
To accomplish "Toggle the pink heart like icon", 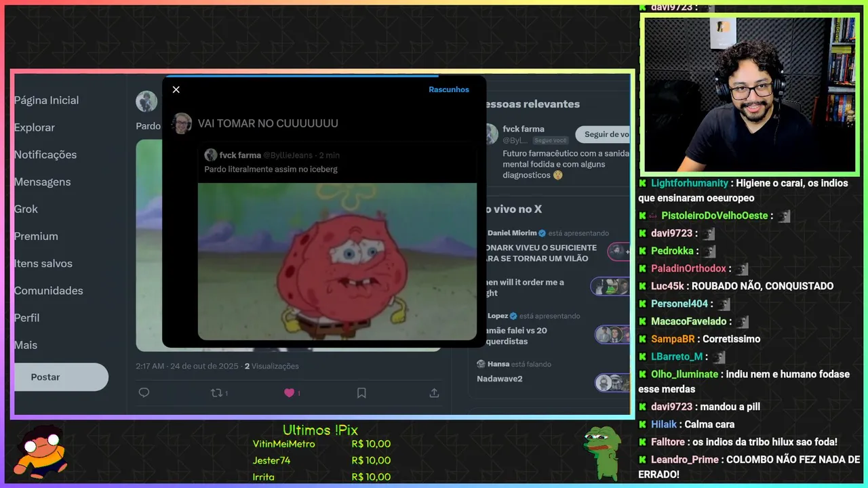I will pyautogui.click(x=289, y=392).
